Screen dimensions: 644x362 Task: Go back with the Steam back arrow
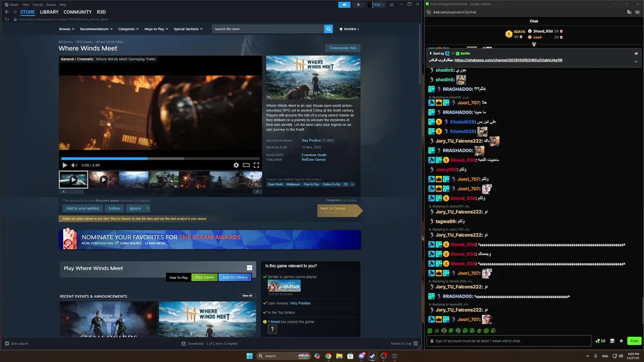click(x=7, y=12)
